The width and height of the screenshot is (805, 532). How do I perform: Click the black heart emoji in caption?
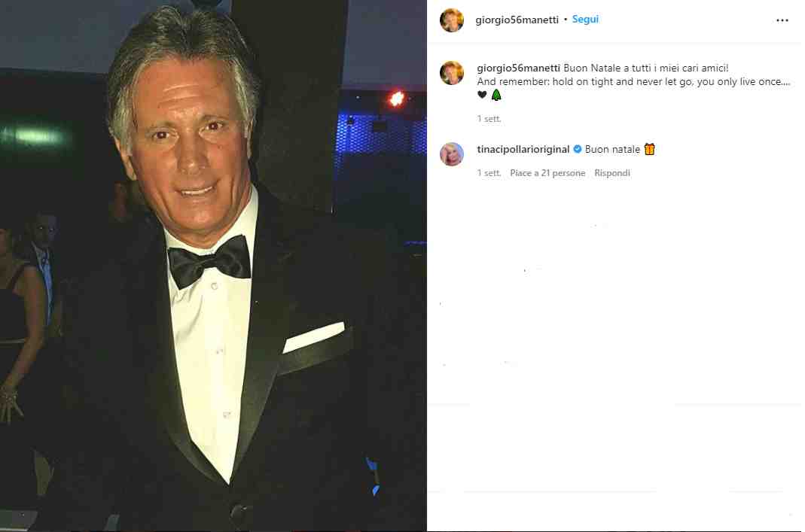pos(482,95)
